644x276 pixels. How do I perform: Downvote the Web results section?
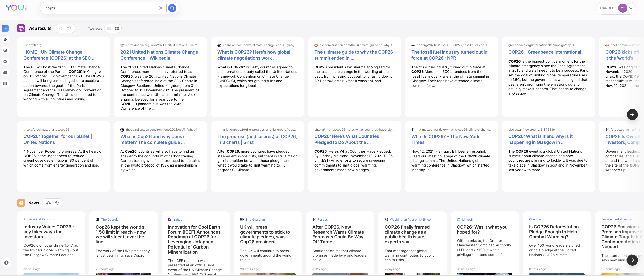coord(70,29)
